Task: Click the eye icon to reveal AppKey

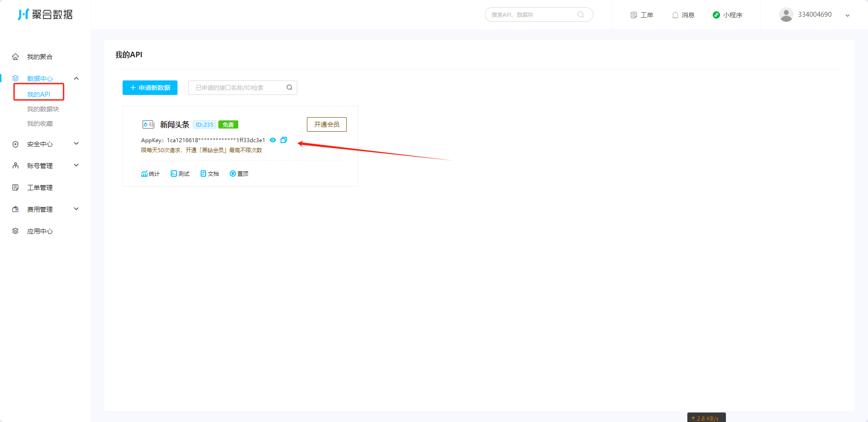Action: (273, 140)
